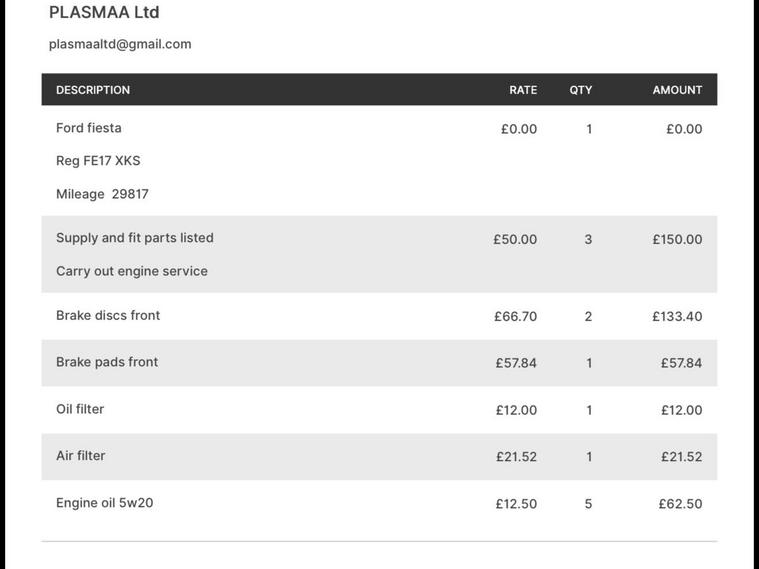The image size is (759, 569).
Task: Click the Engine oil 5w20 item
Action: coord(105,503)
